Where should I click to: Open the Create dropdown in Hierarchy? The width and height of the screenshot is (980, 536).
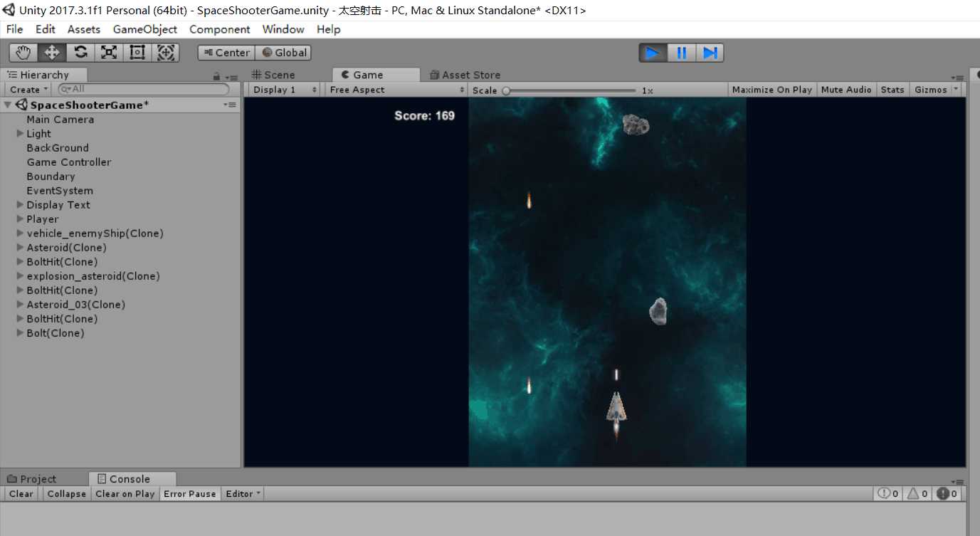point(28,90)
